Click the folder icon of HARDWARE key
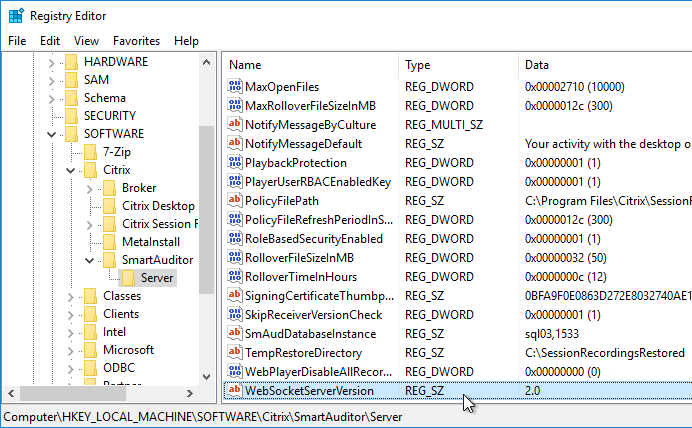Image resolution: width=692 pixels, height=428 pixels. [x=71, y=62]
